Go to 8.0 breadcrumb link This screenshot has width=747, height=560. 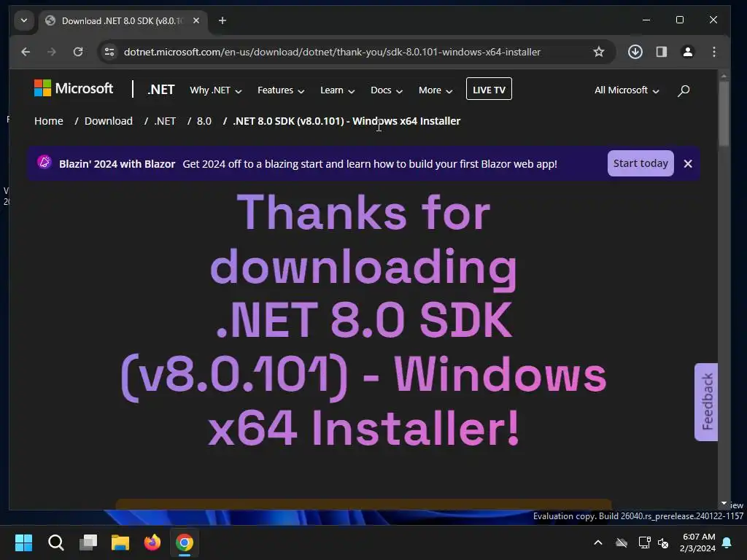click(x=204, y=121)
